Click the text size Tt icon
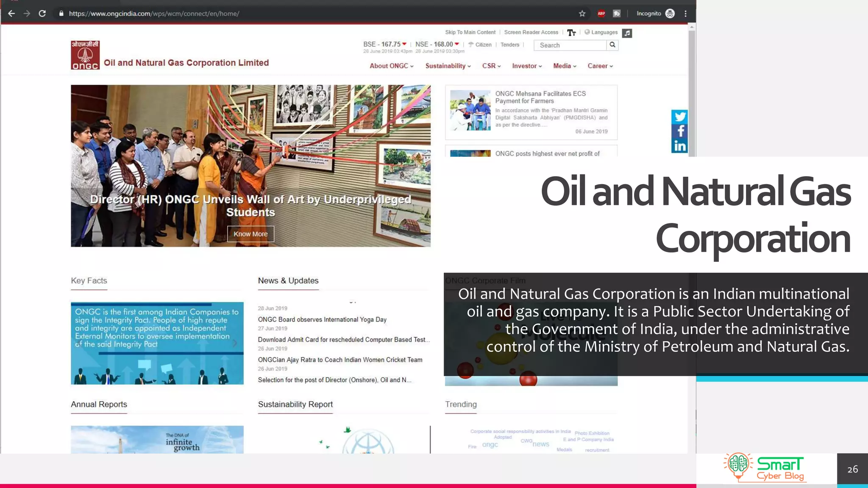868x488 pixels. 571,33
